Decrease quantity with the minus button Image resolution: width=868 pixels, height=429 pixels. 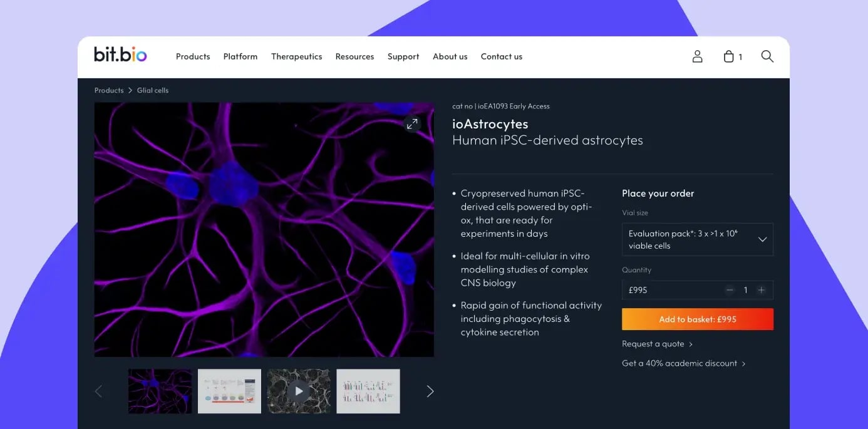pyautogui.click(x=730, y=290)
